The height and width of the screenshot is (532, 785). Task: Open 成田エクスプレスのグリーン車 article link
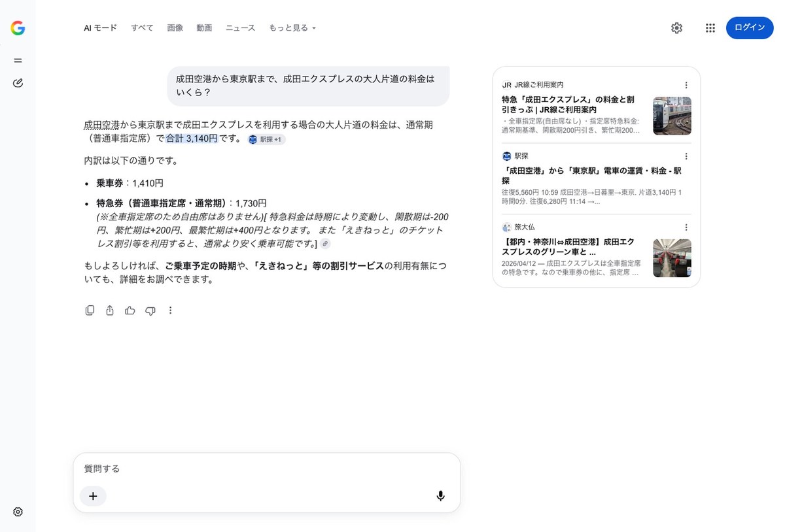point(568,247)
